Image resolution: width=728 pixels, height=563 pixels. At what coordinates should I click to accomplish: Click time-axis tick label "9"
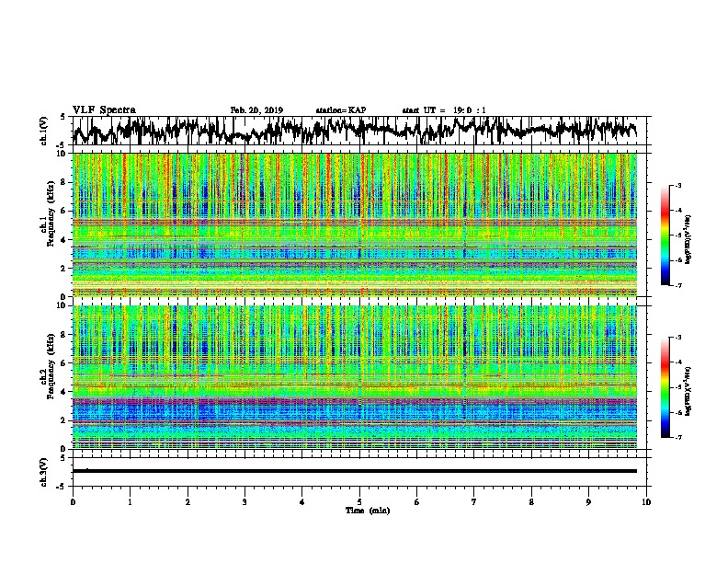(x=588, y=501)
